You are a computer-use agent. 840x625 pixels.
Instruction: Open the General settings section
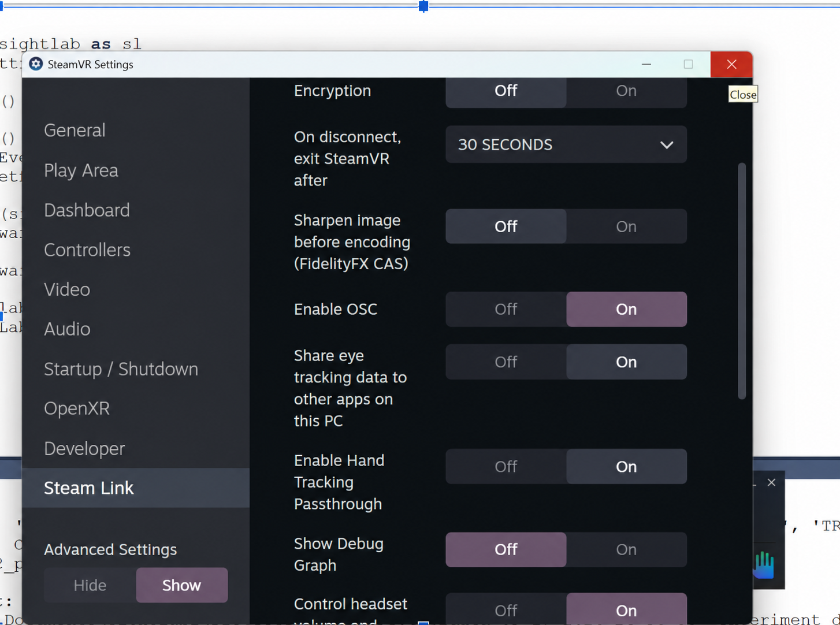coord(136,131)
